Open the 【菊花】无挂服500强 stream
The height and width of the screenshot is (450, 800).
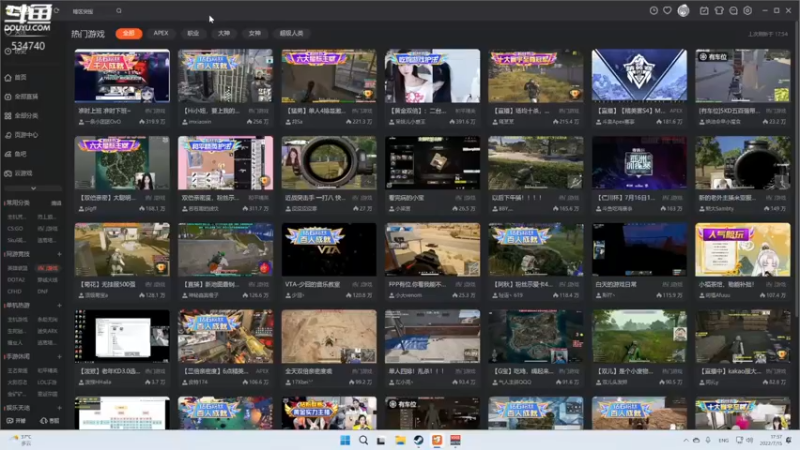122,249
